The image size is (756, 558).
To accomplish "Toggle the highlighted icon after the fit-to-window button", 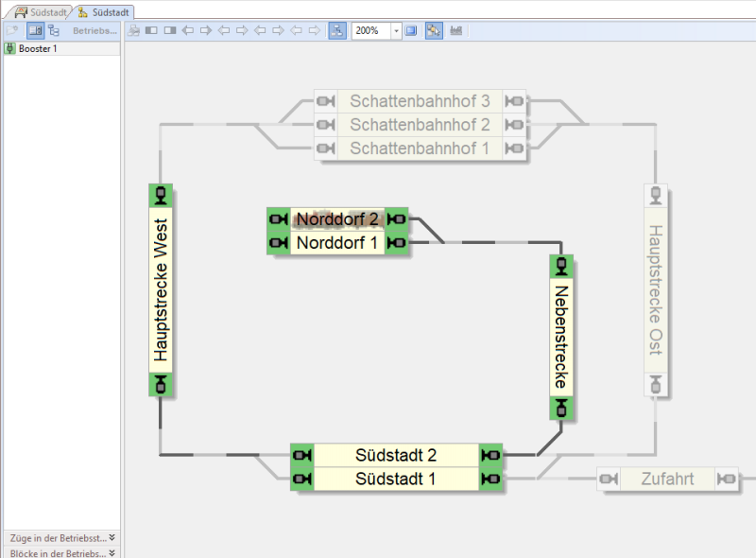I will click(x=434, y=30).
